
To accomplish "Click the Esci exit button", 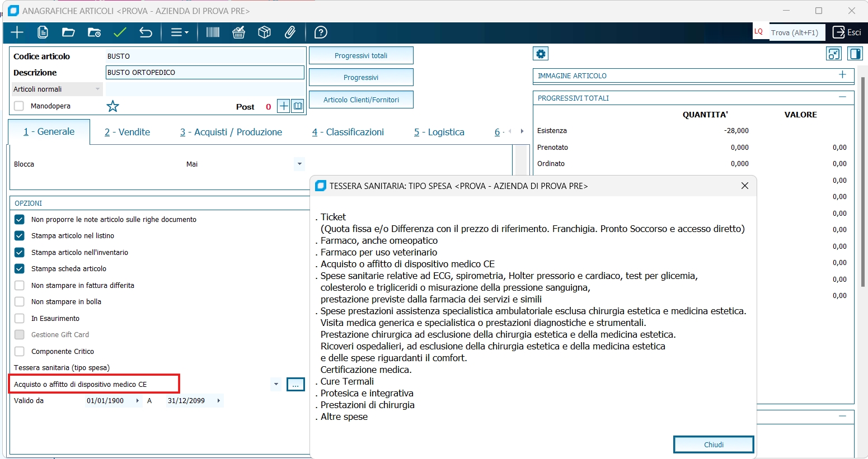I will coord(847,32).
